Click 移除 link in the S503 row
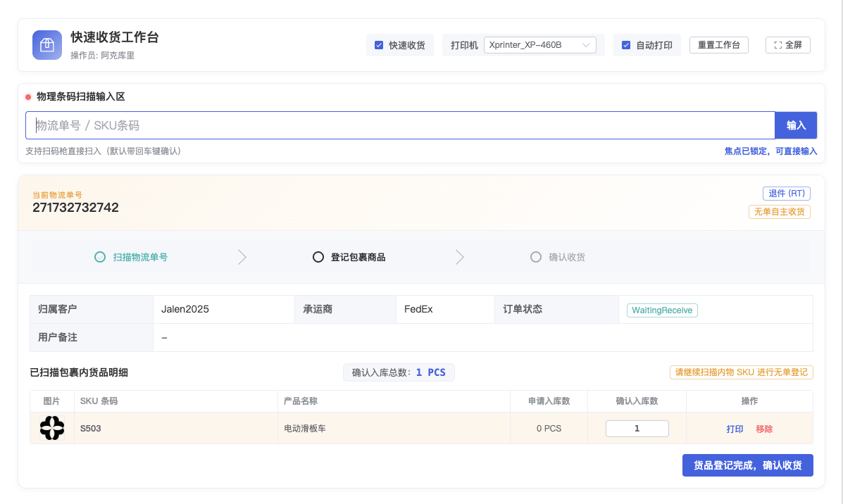The image size is (843, 504). [x=764, y=429]
